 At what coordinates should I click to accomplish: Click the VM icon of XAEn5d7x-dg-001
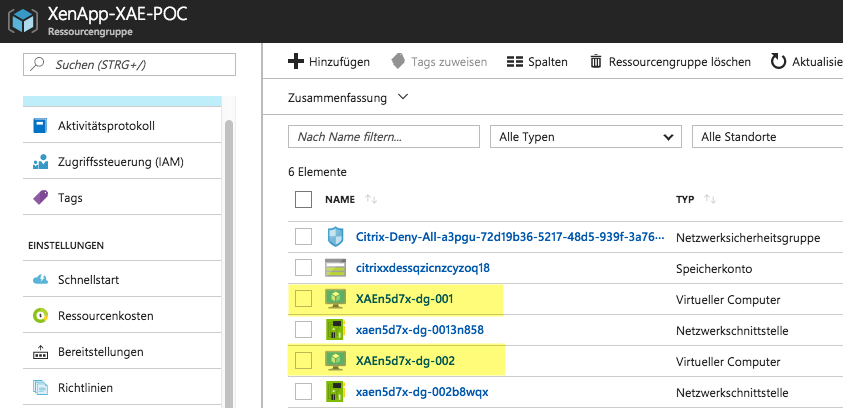click(335, 299)
